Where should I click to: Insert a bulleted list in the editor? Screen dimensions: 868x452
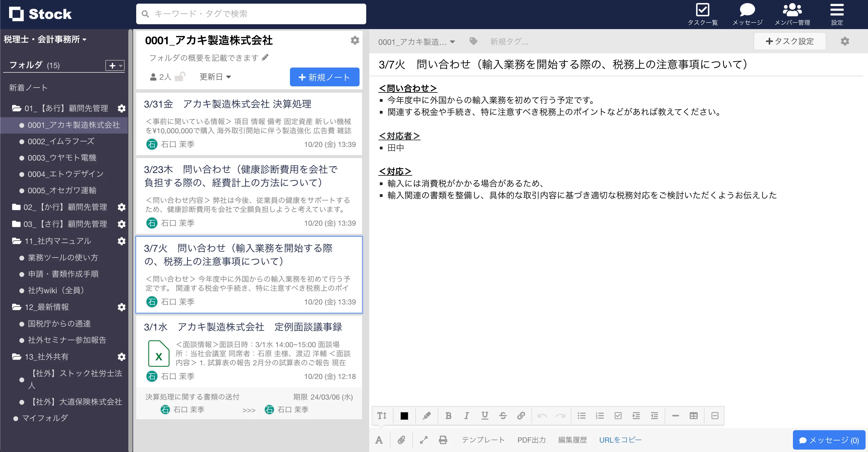tap(582, 416)
